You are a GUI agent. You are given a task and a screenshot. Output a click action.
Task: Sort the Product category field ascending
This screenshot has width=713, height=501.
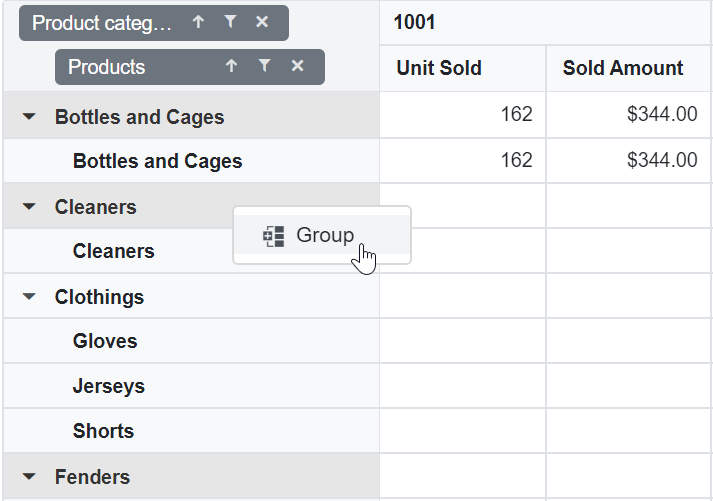click(198, 22)
